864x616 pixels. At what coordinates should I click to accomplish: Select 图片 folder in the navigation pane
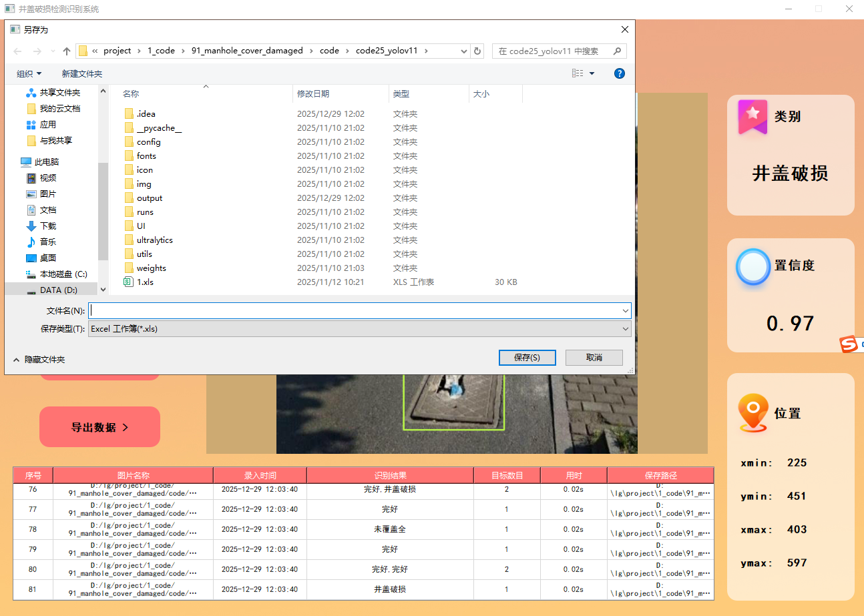pos(41,194)
